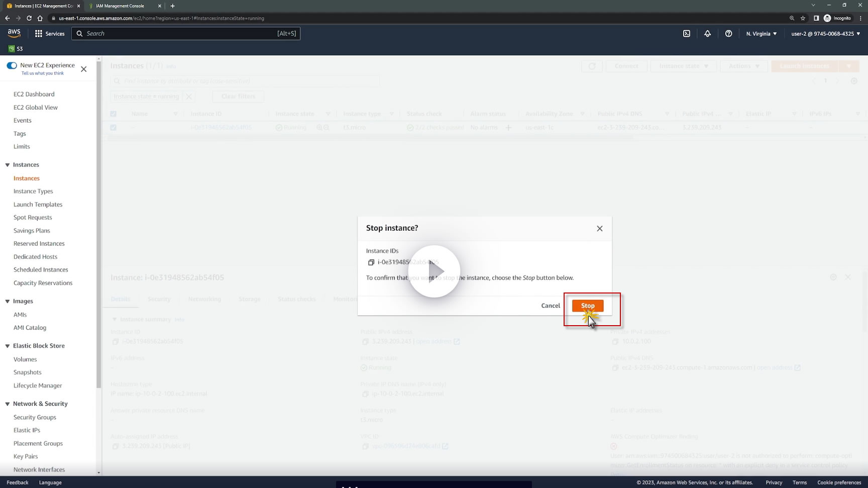Open browser three-dot menu
Viewport: 868px width, 488px height.
[x=860, y=18]
